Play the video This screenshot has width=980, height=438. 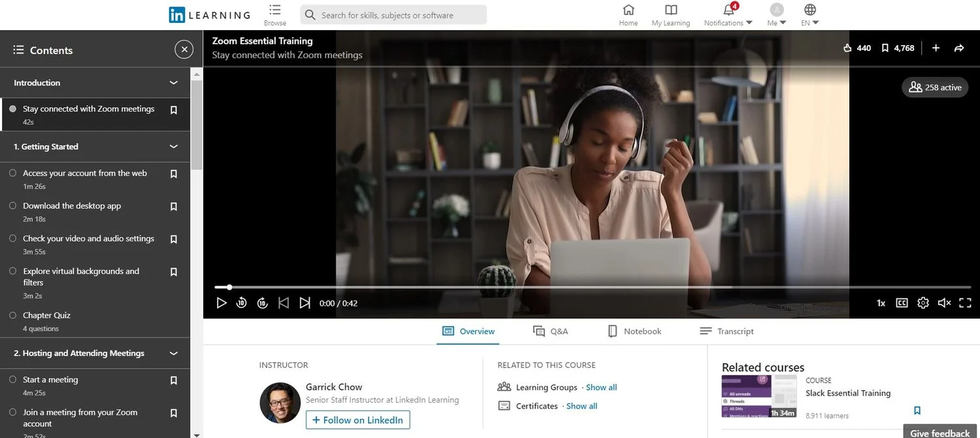(x=221, y=303)
